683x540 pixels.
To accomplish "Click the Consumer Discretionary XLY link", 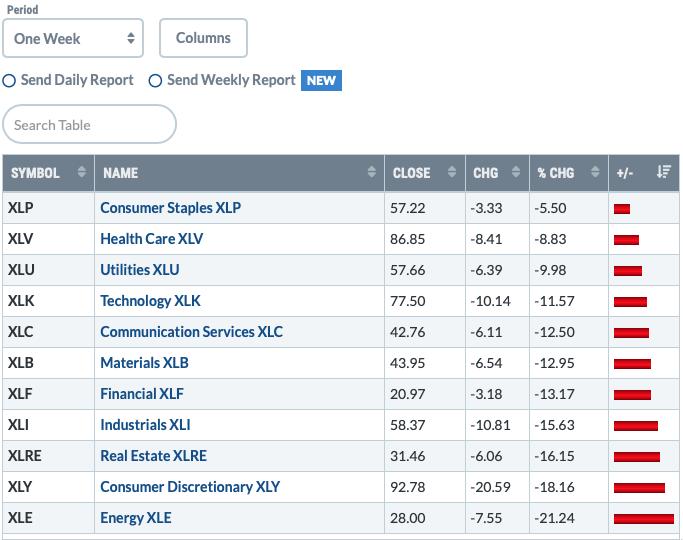I will pyautogui.click(x=190, y=487).
